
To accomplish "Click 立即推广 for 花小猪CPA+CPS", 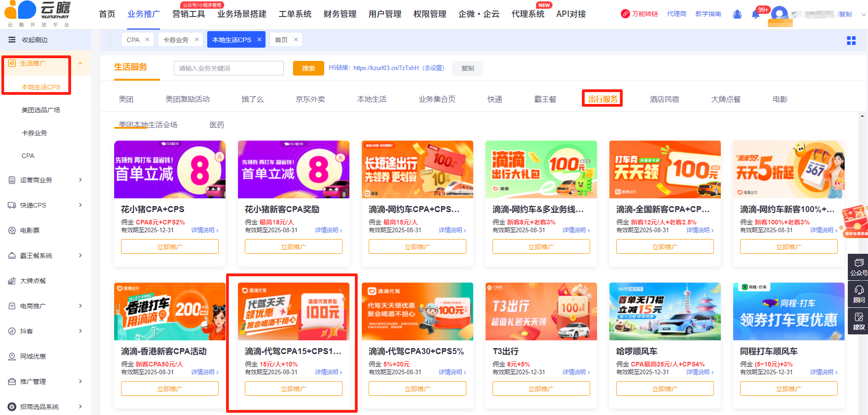I will pos(170,246).
